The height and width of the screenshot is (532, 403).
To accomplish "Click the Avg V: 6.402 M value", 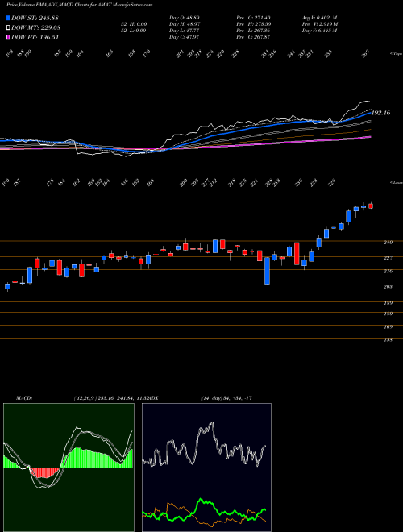I will point(319,18).
